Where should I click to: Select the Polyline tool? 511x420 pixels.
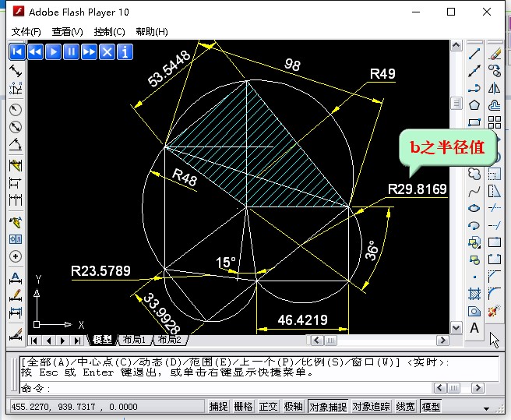[474, 88]
